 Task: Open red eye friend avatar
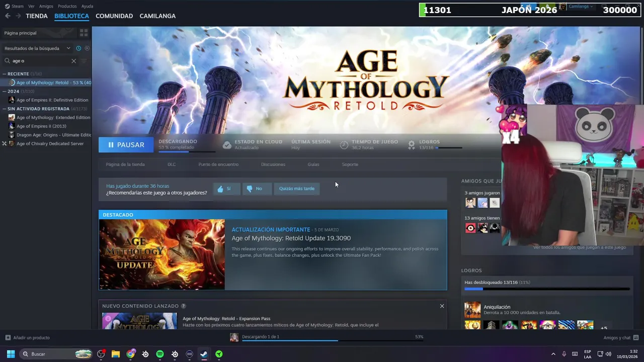pos(470,228)
